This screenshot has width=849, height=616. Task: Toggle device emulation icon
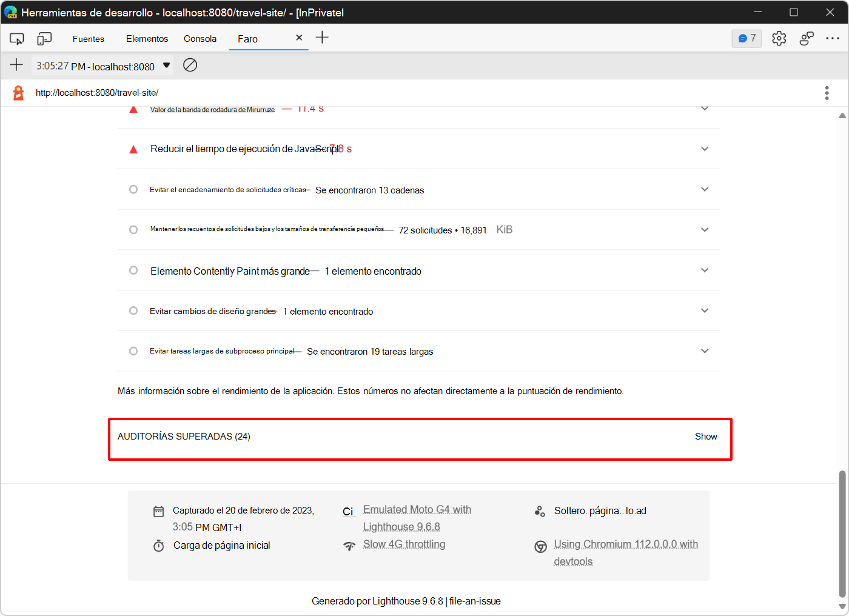click(44, 39)
